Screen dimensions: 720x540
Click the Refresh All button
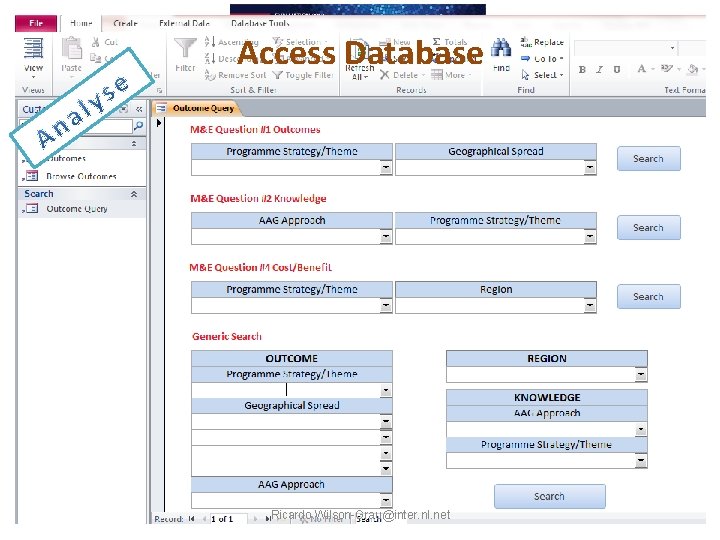[360, 61]
